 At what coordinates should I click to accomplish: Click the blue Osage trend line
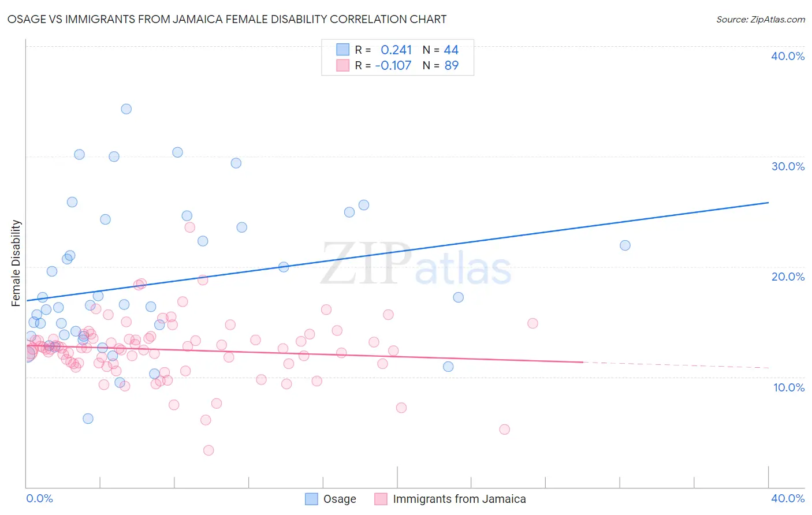(397, 251)
